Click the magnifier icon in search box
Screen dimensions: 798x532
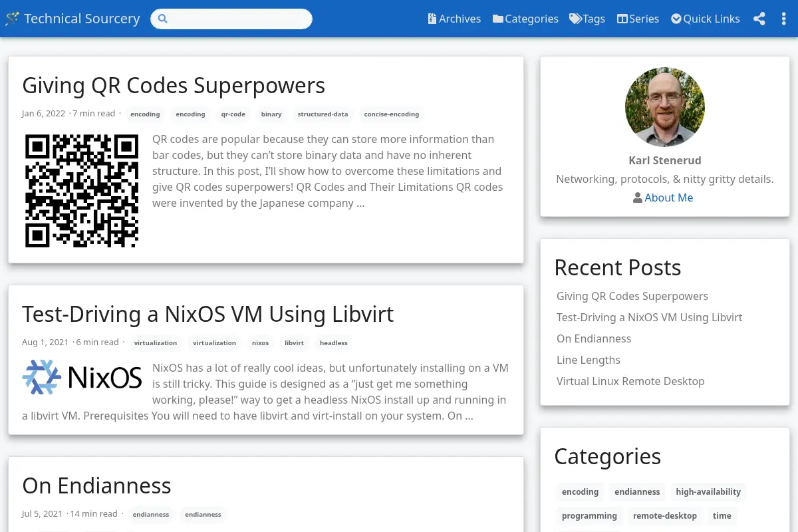pyautogui.click(x=163, y=19)
